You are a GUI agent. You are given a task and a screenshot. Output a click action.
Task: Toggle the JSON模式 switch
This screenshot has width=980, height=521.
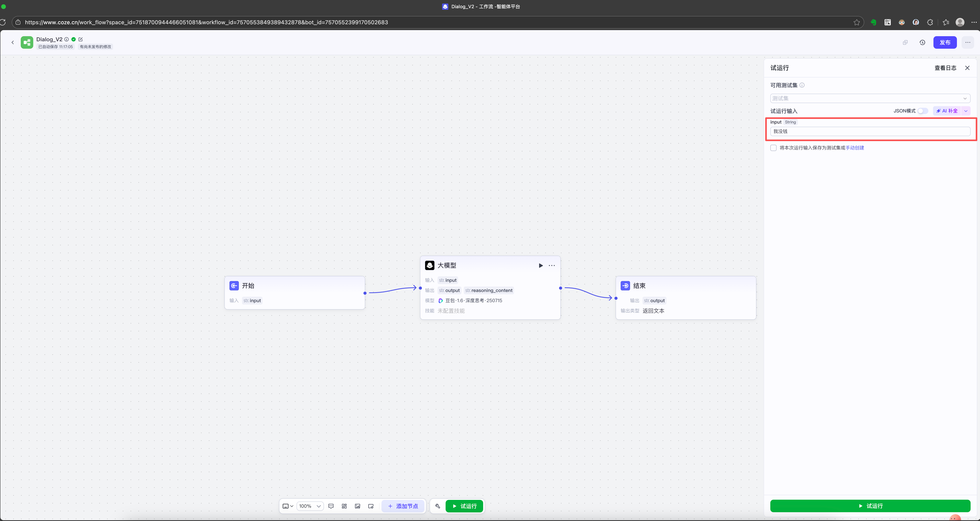click(x=922, y=111)
